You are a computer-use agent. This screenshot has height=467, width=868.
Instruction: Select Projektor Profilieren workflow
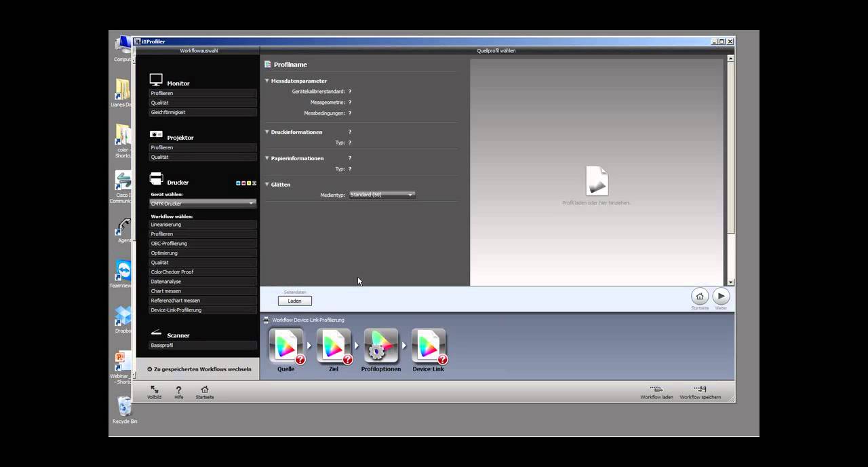tap(203, 147)
